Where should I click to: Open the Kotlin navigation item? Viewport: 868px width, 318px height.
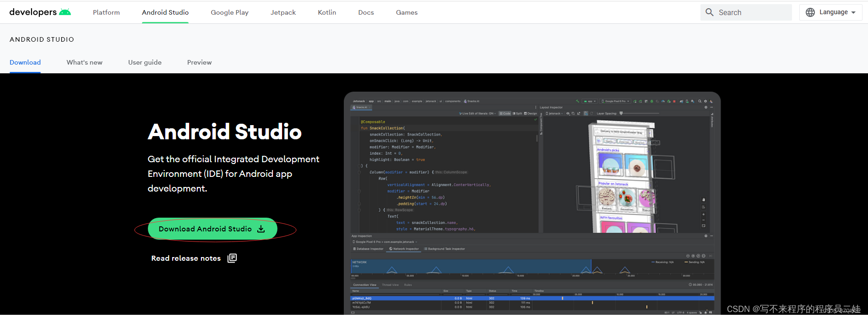(x=327, y=12)
